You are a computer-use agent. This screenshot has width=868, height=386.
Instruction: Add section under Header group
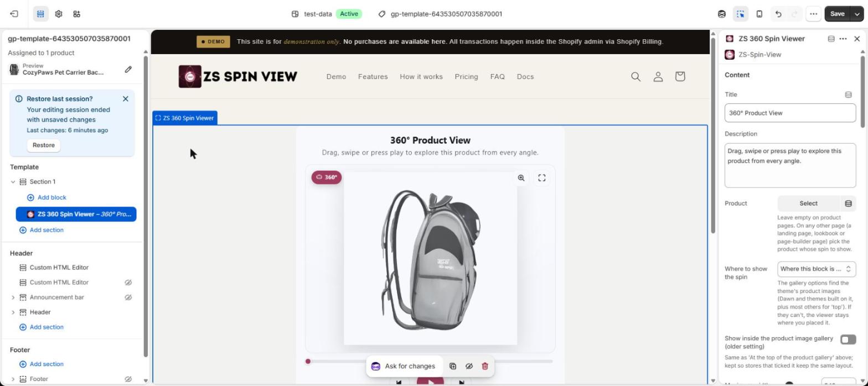42,327
